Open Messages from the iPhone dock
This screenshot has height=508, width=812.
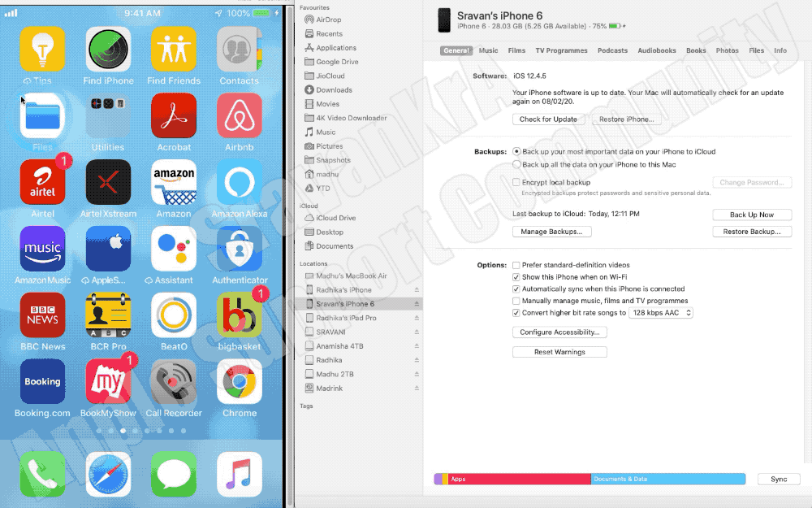pos(174,475)
